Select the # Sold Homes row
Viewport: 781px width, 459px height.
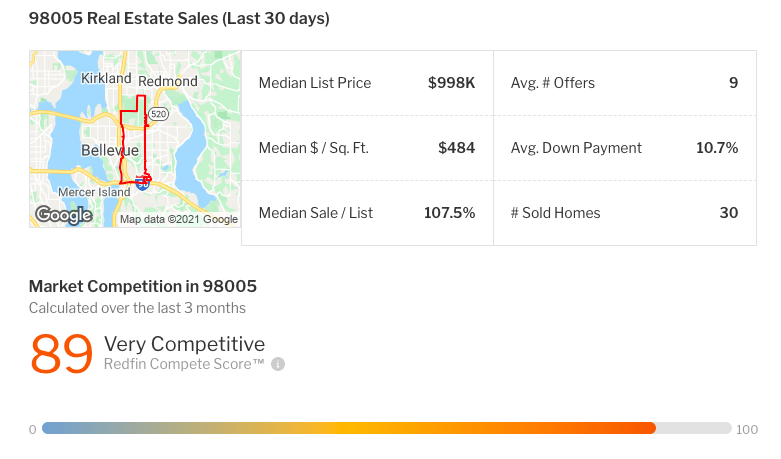[625, 213]
